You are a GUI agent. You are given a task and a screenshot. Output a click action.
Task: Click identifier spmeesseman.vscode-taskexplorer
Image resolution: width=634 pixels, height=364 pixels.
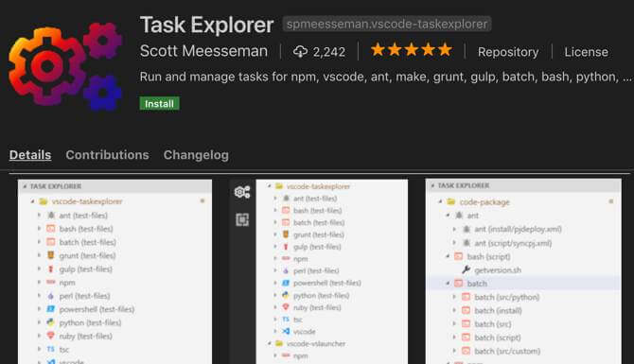click(387, 25)
